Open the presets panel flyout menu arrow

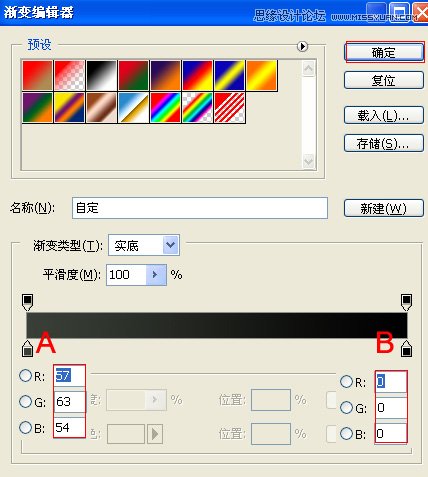coord(302,46)
